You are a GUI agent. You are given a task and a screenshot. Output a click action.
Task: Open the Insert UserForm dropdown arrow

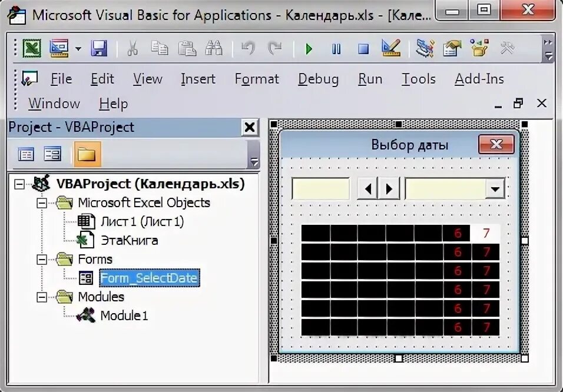click(x=78, y=48)
